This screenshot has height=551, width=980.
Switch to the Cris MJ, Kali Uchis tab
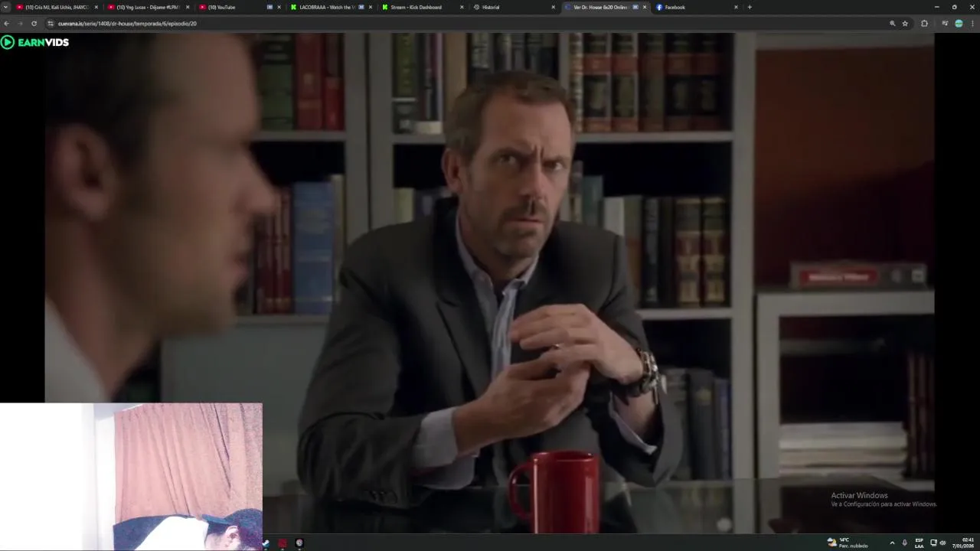click(x=57, y=7)
